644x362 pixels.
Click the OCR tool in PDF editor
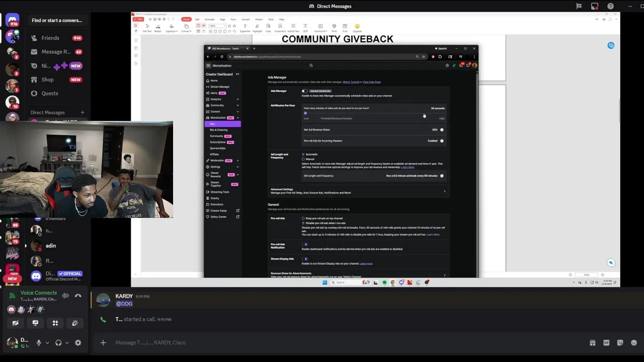[305, 28]
